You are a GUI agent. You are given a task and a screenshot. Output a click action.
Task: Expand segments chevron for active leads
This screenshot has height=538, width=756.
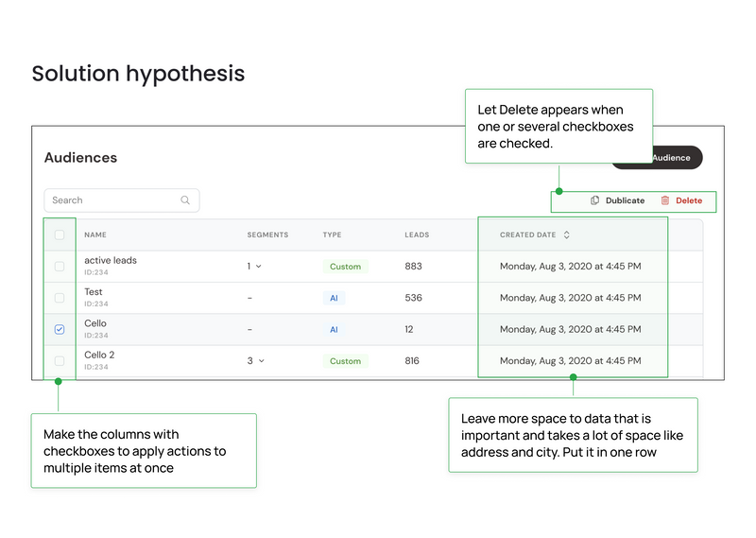coord(258,267)
